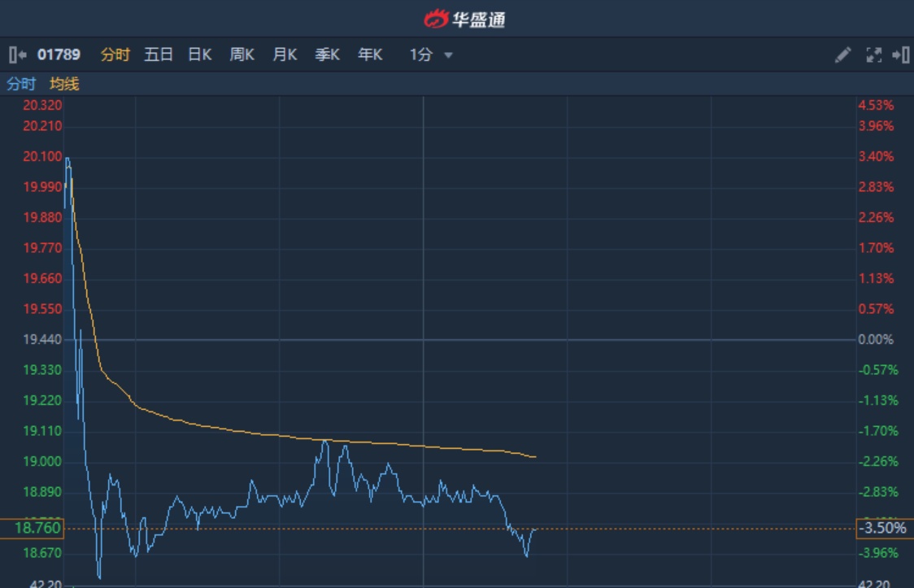This screenshot has height=588, width=914.
Task: Show the 月K chart
Action: tap(285, 55)
